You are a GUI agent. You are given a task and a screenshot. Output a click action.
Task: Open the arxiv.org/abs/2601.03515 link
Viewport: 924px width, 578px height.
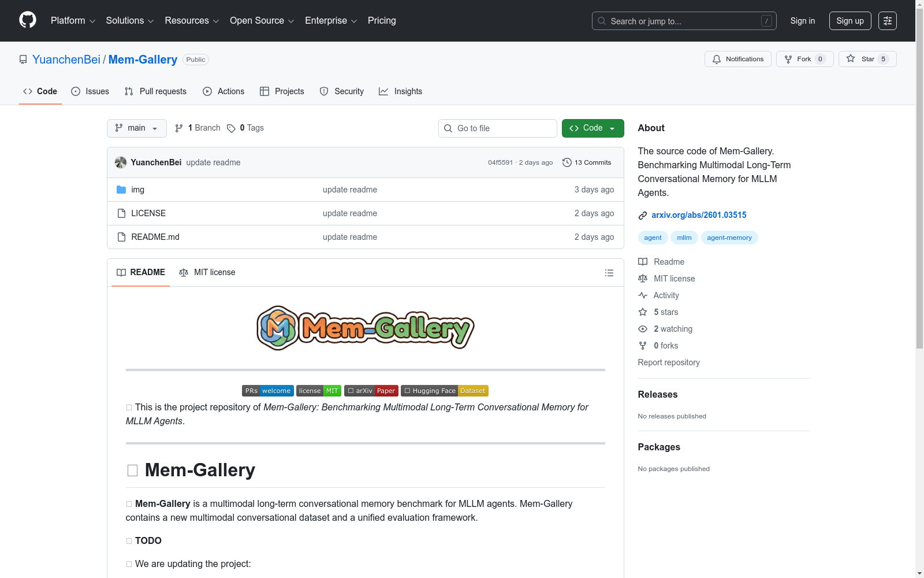tap(699, 215)
